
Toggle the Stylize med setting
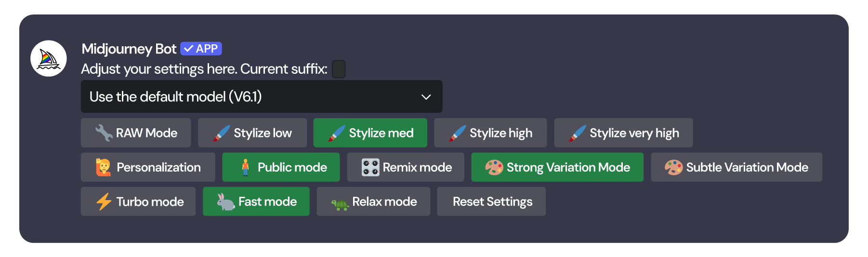370,133
